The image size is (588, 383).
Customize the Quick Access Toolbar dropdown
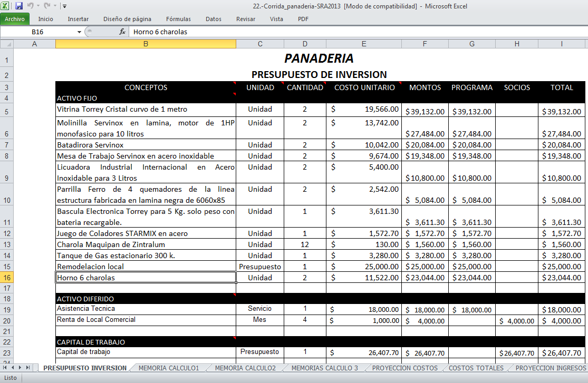[64, 6]
